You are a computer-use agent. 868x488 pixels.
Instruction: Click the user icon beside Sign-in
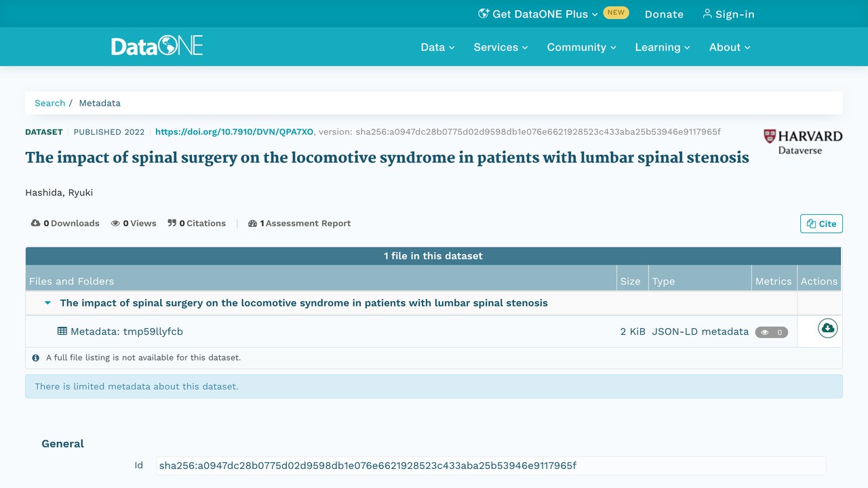pyautogui.click(x=707, y=14)
